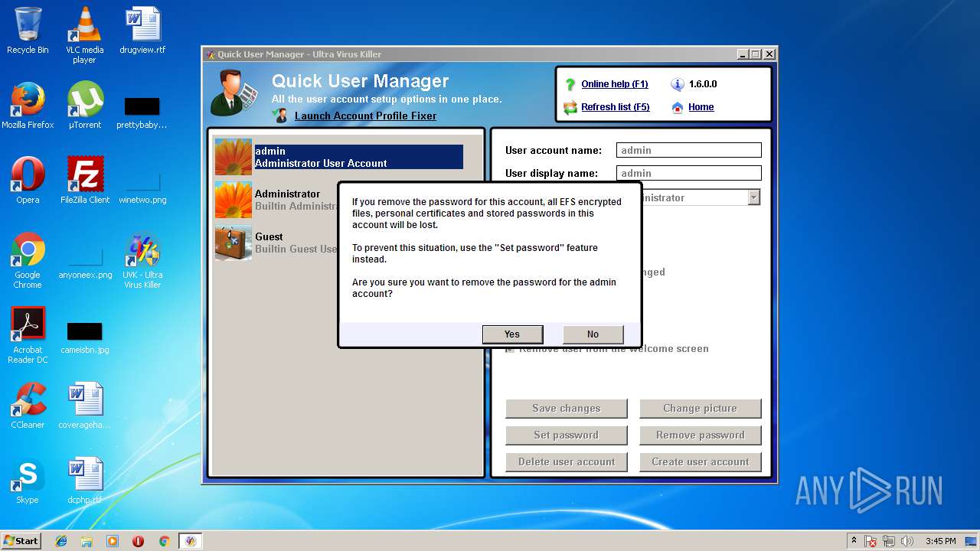
Task: Open Internet Explorer from taskbar
Action: (x=61, y=541)
